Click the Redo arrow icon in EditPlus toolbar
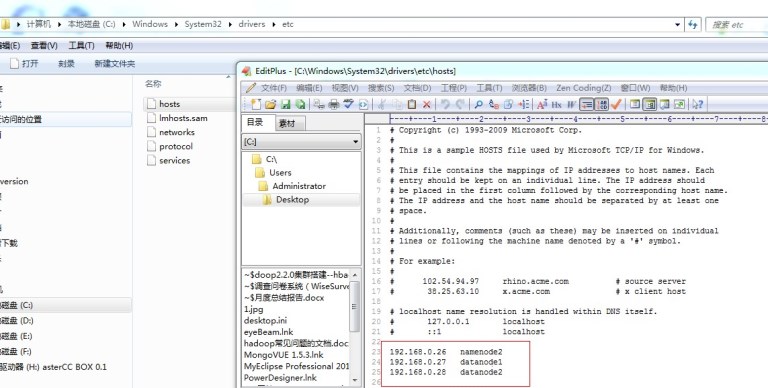The image size is (768, 388). pyautogui.click(x=460, y=104)
